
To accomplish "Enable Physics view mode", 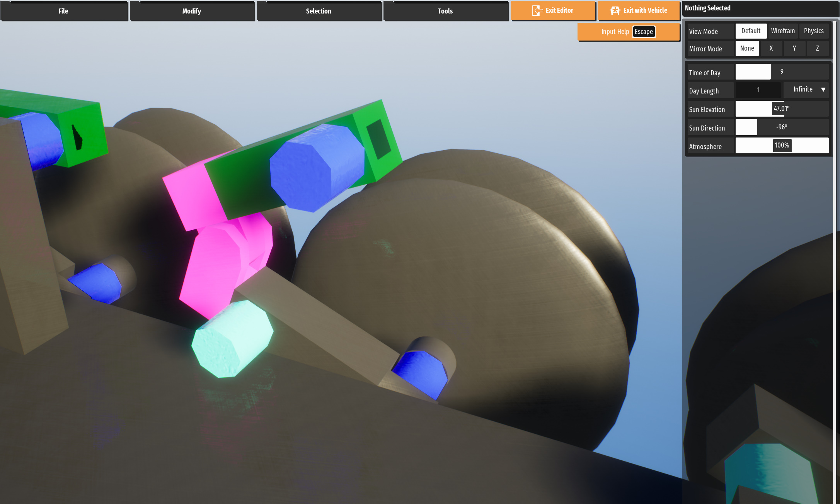I will click(813, 31).
